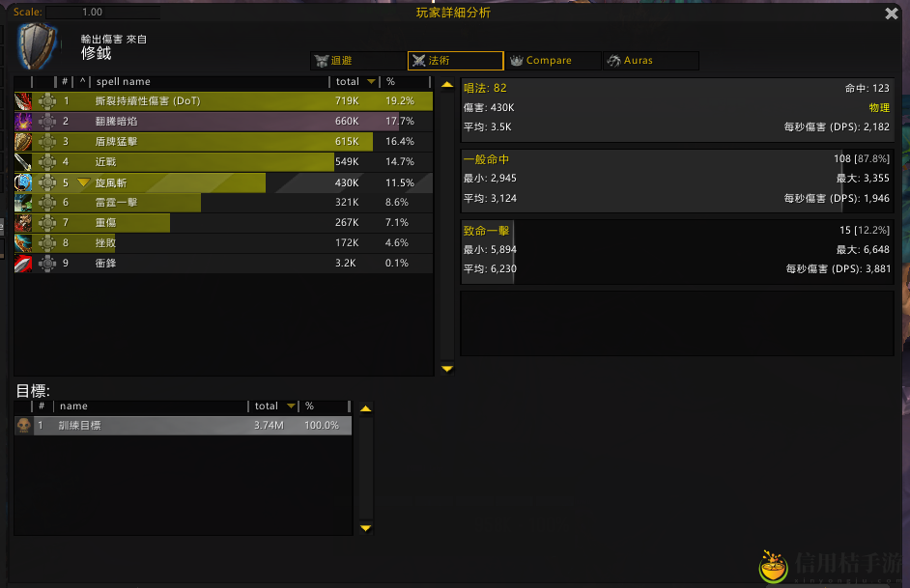910x588 pixels.
Task: Select the 近戰 spell row
Action: pyautogui.click(x=223, y=162)
